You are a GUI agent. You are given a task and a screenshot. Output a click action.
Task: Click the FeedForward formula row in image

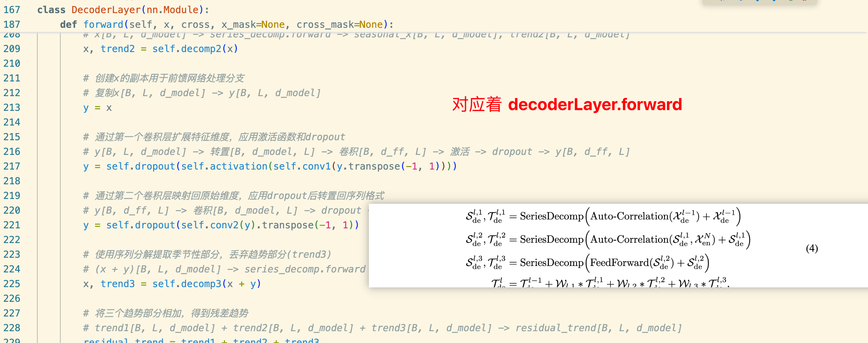coord(587,263)
